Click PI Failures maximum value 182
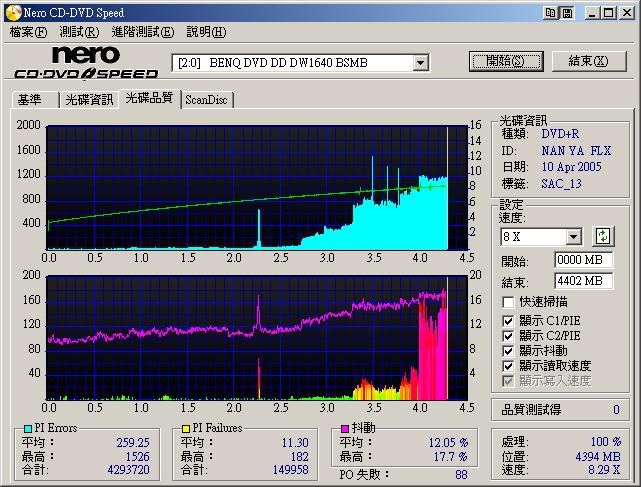 click(299, 456)
